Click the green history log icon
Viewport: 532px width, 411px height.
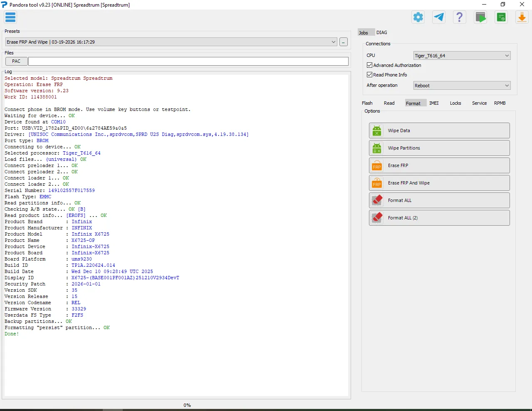(x=501, y=17)
